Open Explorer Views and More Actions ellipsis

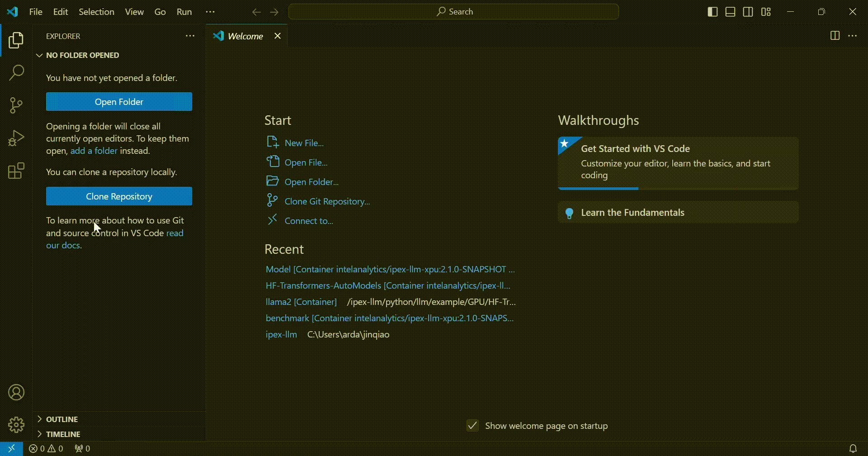coord(190,36)
